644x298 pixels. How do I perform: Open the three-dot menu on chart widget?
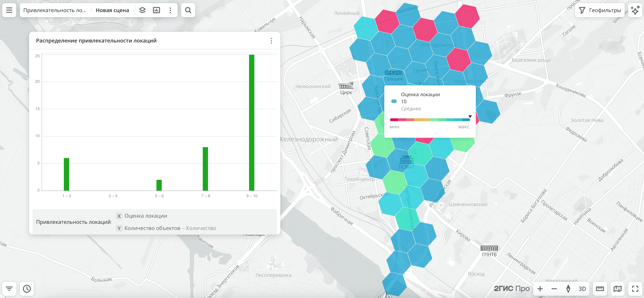[x=271, y=40]
